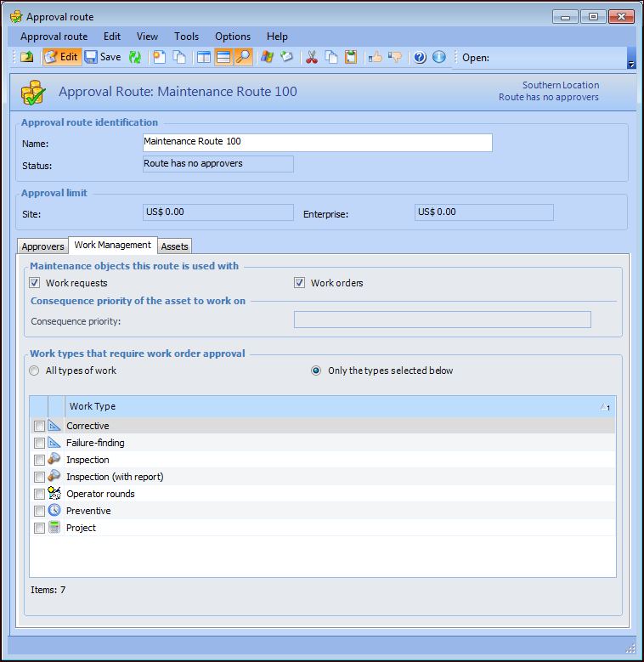
Task: Click the Failure-finding row triangle icon
Action: [54, 442]
